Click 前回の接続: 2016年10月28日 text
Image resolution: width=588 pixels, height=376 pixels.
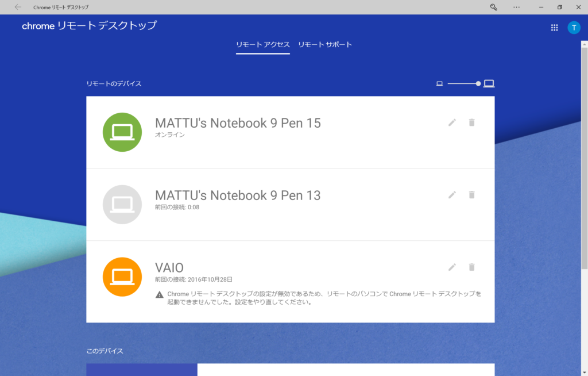tap(194, 279)
